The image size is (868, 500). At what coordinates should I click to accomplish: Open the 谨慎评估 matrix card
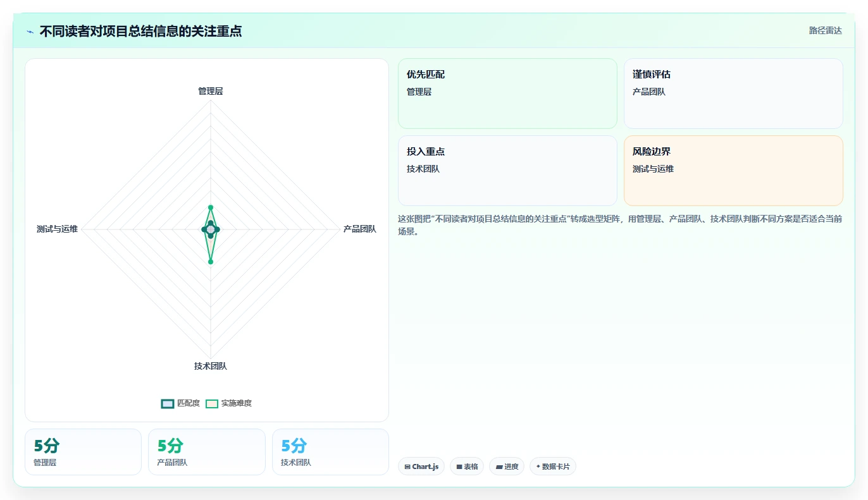[x=733, y=94]
